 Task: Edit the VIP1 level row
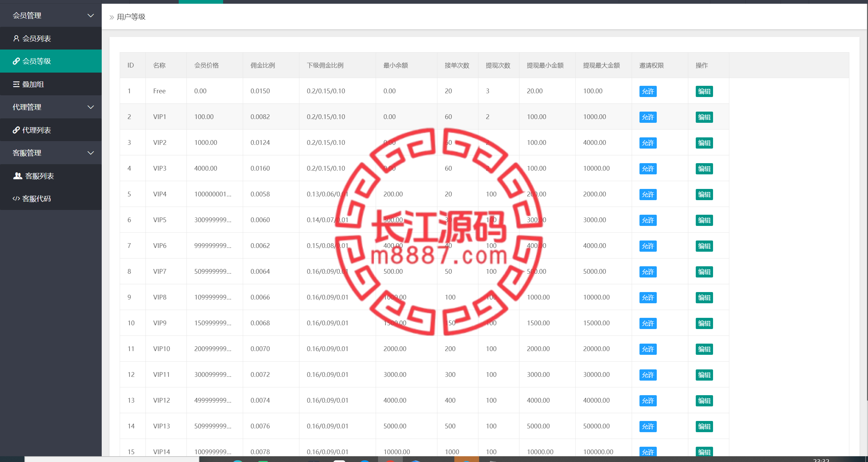coord(704,117)
